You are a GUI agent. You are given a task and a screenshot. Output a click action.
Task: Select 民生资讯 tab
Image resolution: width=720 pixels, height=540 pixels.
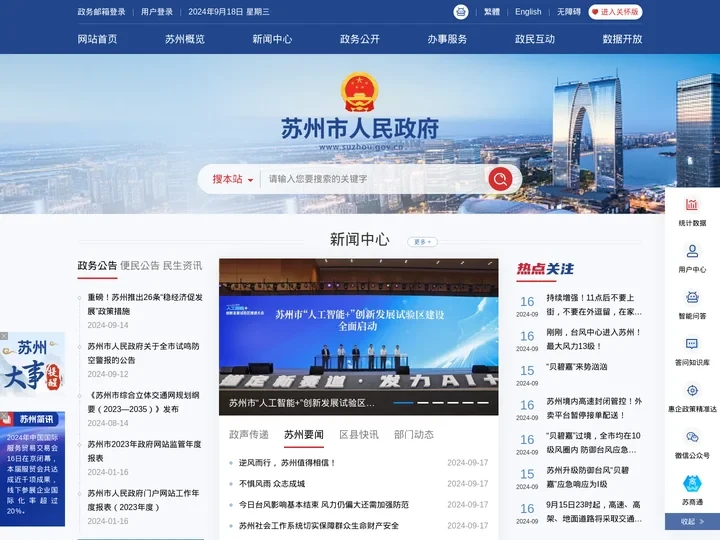182,265
